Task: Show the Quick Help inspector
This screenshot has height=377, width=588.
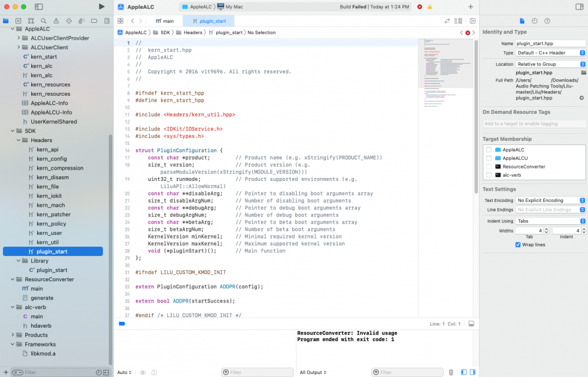Action: click(547, 21)
